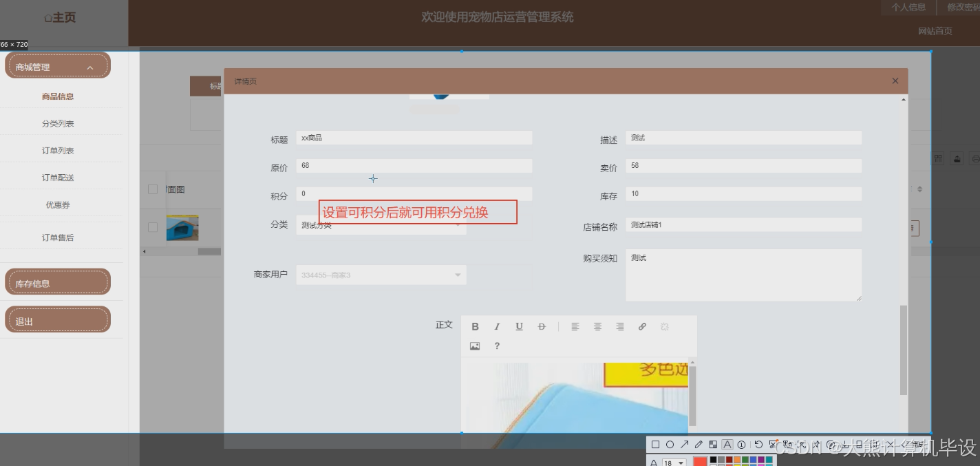Click the product thumbnail in table row
This screenshot has width=980, height=466.
182,228
